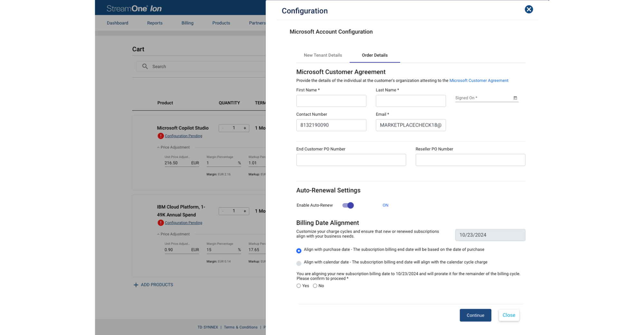Screen dimensions: 644x335
Task: Click red warning icon under IBM Cloud Platform
Action: point(160,223)
